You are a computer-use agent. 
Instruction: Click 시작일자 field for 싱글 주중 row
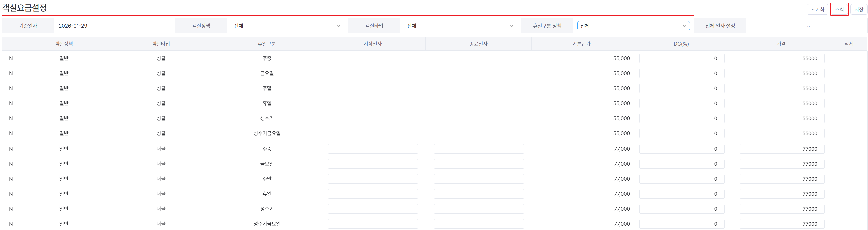click(373, 59)
